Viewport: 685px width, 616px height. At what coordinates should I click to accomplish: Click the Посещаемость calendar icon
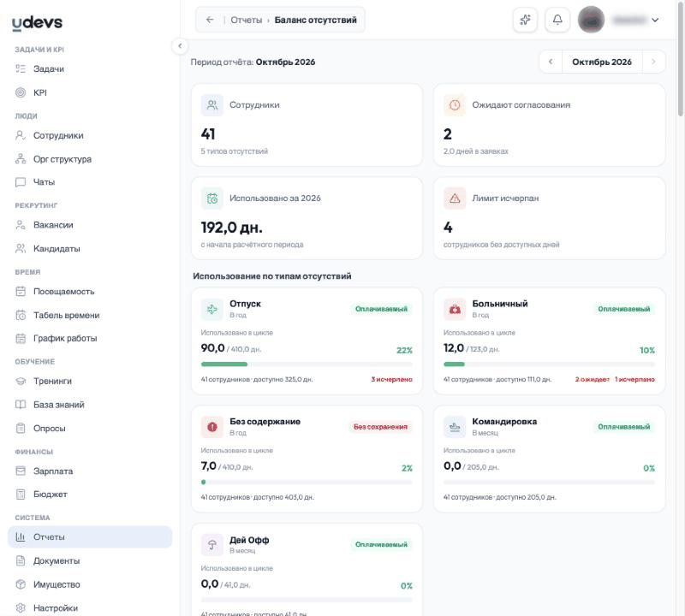21,291
